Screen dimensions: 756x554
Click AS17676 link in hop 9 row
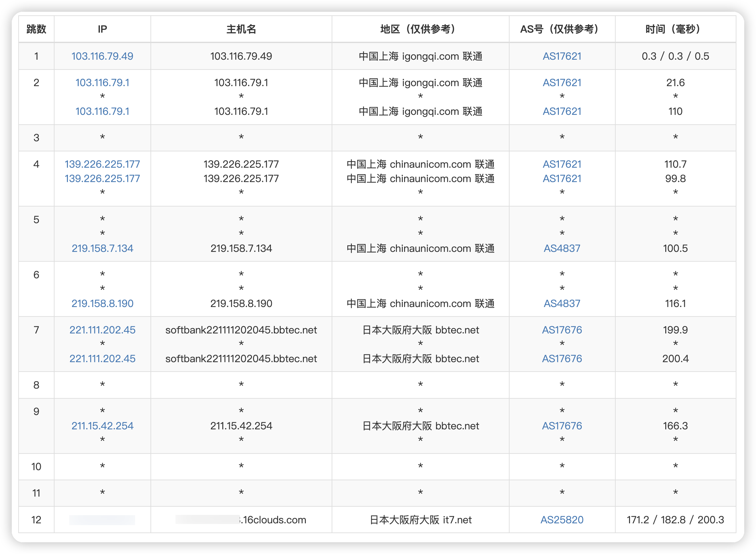point(562,425)
